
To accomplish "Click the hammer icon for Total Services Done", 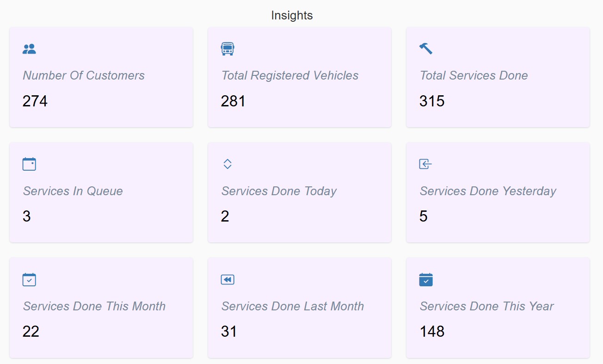I will pyautogui.click(x=426, y=49).
